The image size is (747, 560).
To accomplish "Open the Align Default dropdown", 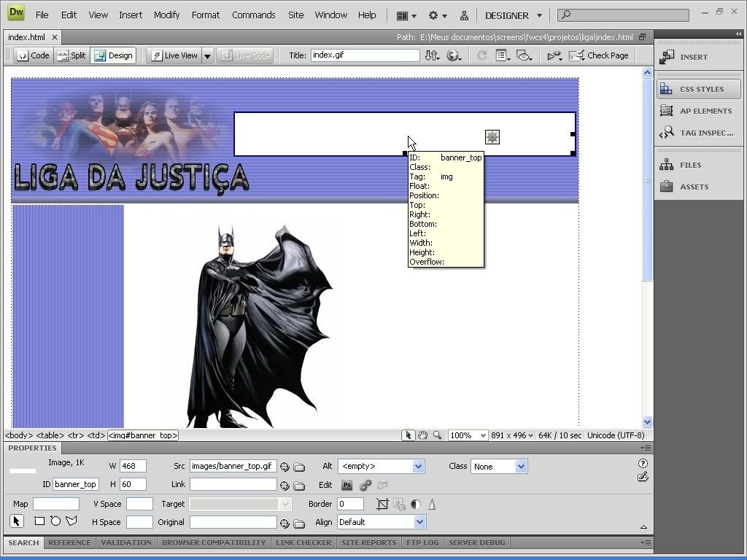I will pyautogui.click(x=419, y=522).
